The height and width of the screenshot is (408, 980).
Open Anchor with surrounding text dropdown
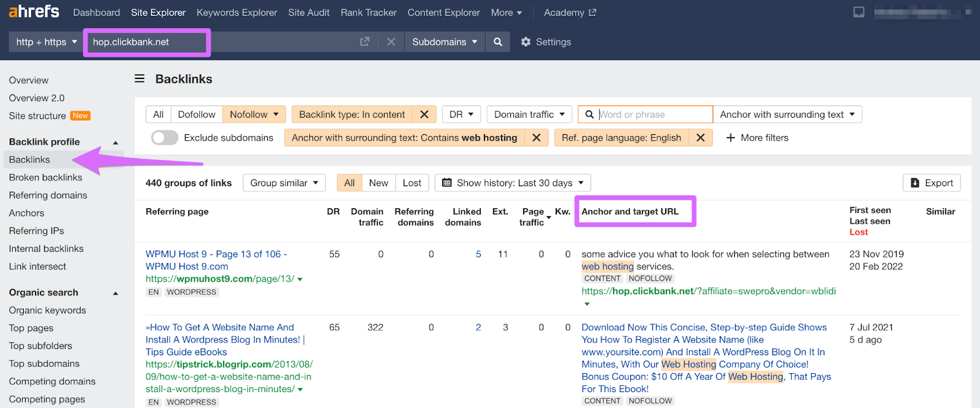click(x=787, y=115)
